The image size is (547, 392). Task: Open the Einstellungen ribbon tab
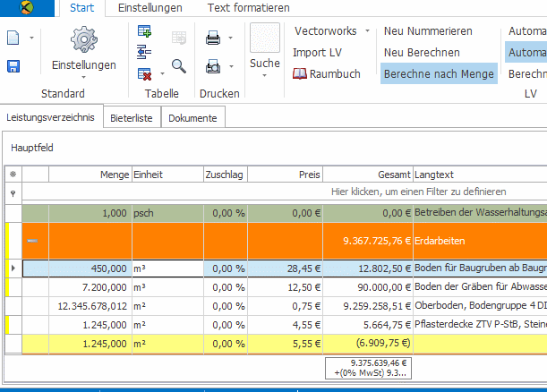point(150,8)
